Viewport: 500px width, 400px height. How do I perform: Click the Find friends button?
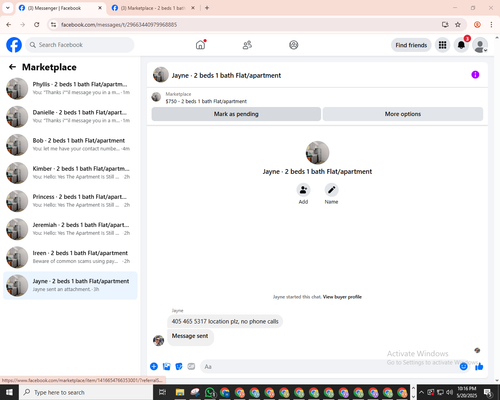[411, 45]
